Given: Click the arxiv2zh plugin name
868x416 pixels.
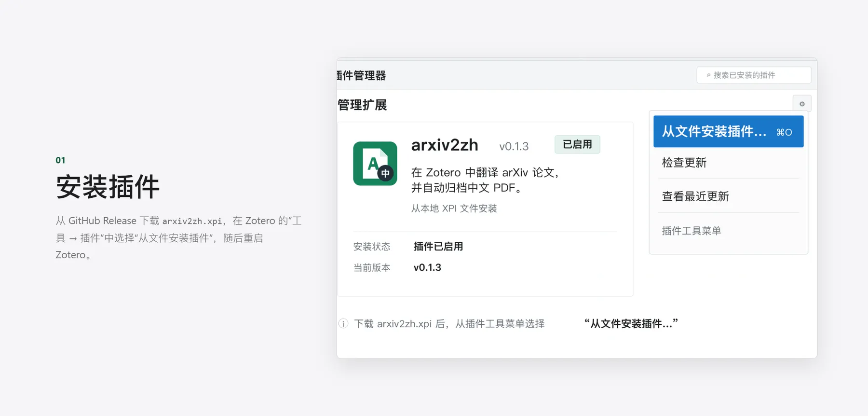Looking at the screenshot, I should (x=445, y=145).
